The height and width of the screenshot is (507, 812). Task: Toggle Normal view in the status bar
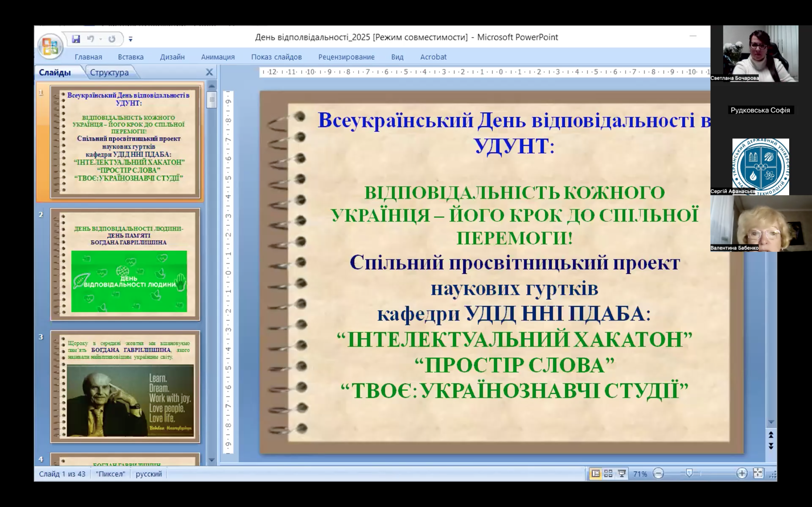click(x=595, y=473)
